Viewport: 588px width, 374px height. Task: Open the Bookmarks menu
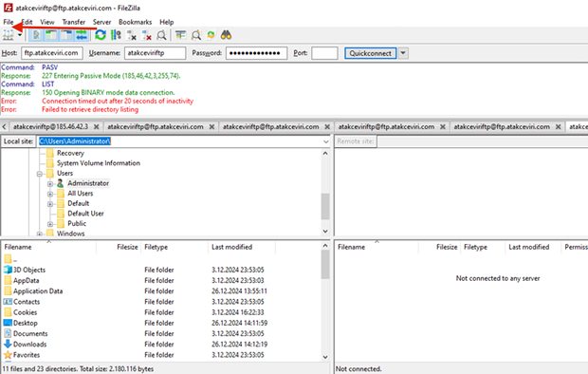point(135,22)
